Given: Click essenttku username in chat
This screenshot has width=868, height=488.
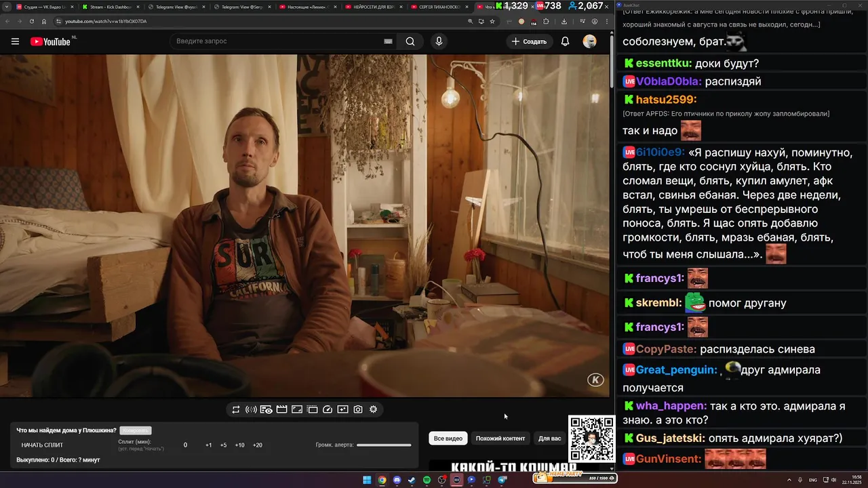Looking at the screenshot, I should (x=663, y=63).
